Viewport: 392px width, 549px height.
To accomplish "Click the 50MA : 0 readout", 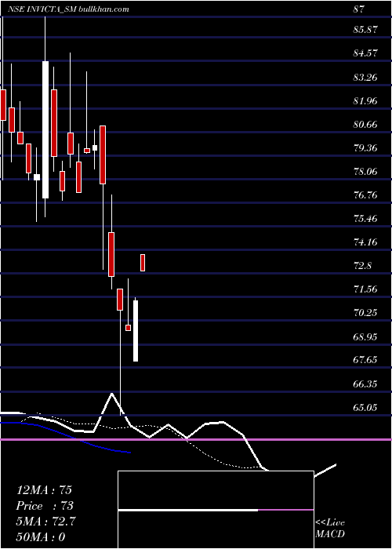I will point(41,537).
